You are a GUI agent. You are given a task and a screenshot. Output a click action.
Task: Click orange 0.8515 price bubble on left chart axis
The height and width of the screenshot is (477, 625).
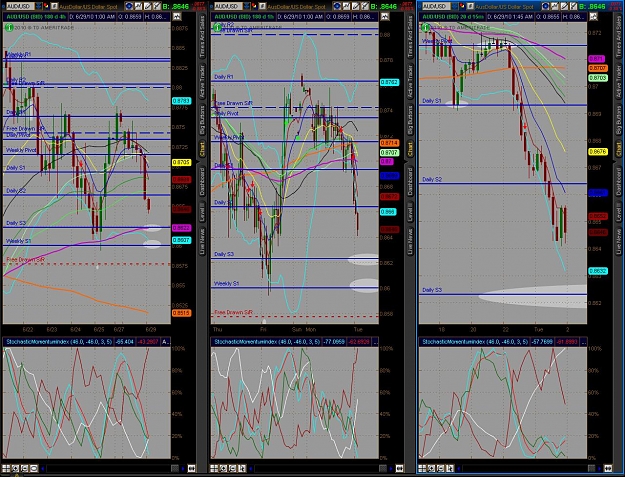pos(181,313)
